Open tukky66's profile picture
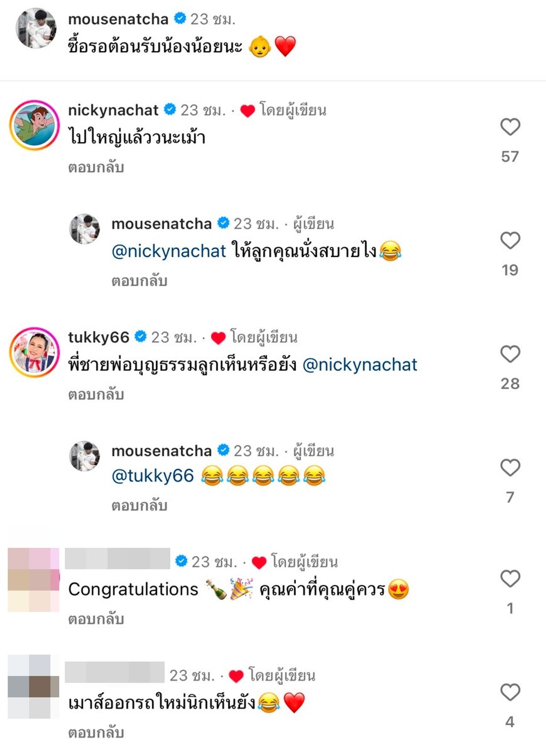The image size is (546, 756). pos(35,352)
